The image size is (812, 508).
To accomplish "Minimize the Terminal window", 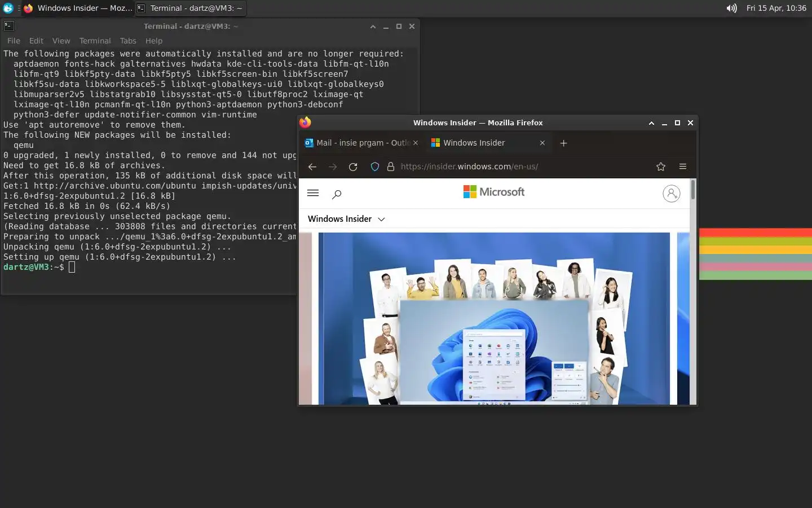I will click(386, 27).
